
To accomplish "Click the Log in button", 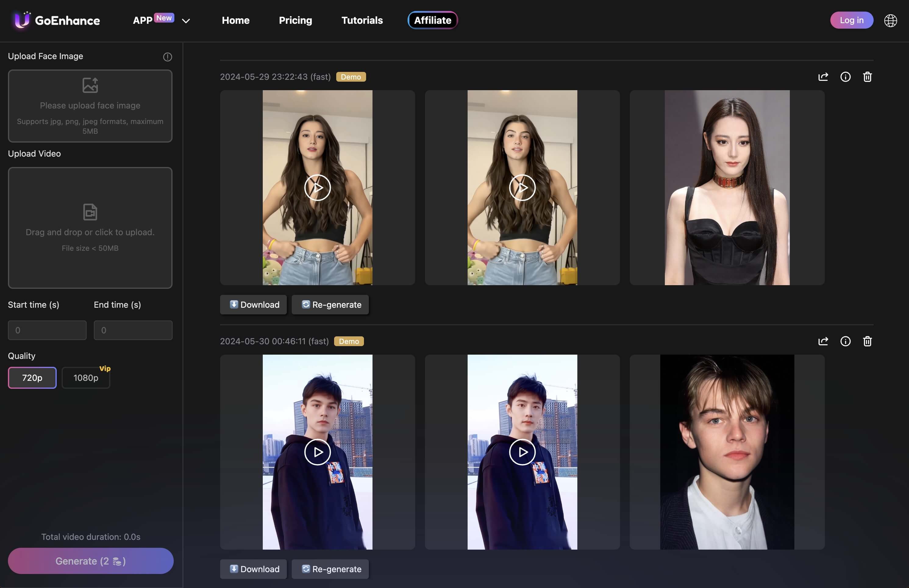I will (x=851, y=20).
